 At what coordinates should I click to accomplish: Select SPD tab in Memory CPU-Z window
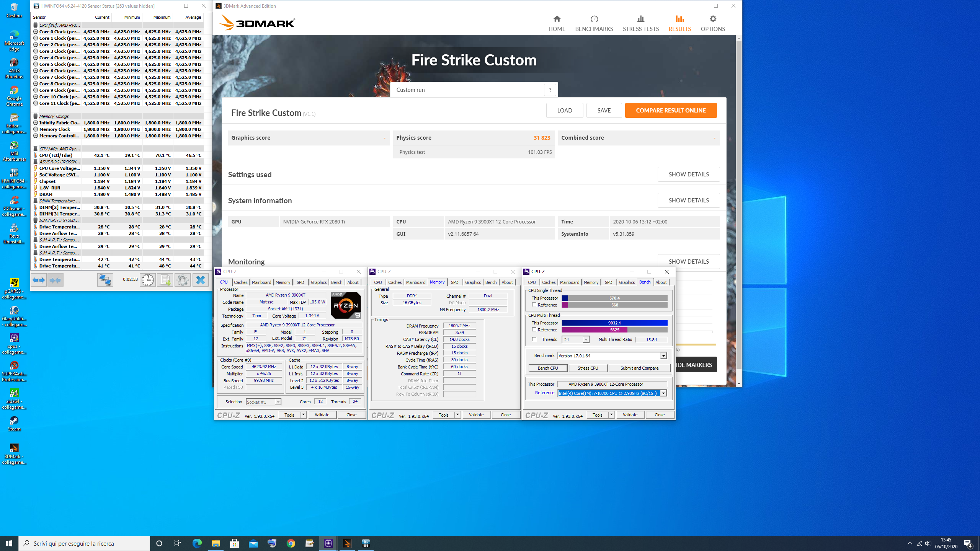click(x=455, y=282)
